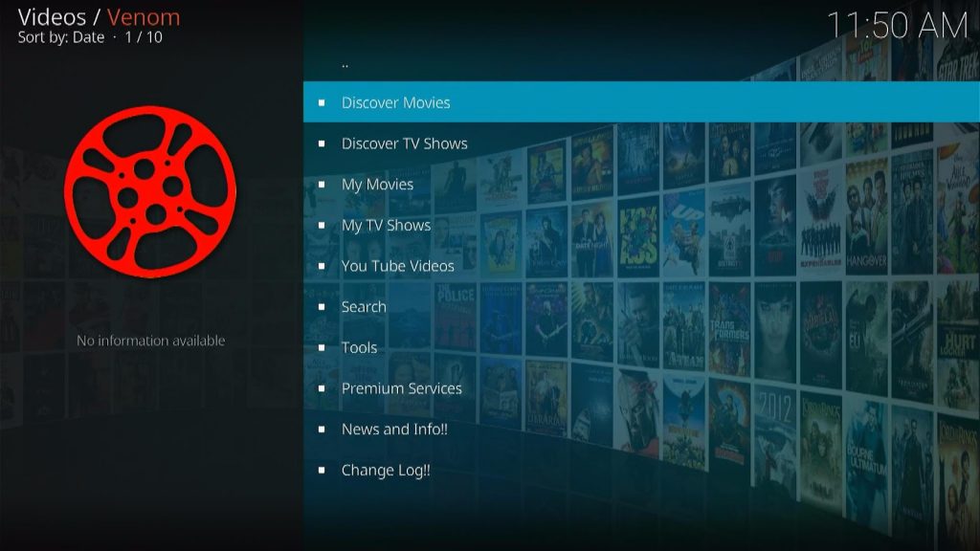Click the bullet icon beside News and Info!!
The width and height of the screenshot is (980, 551).
coord(322,430)
